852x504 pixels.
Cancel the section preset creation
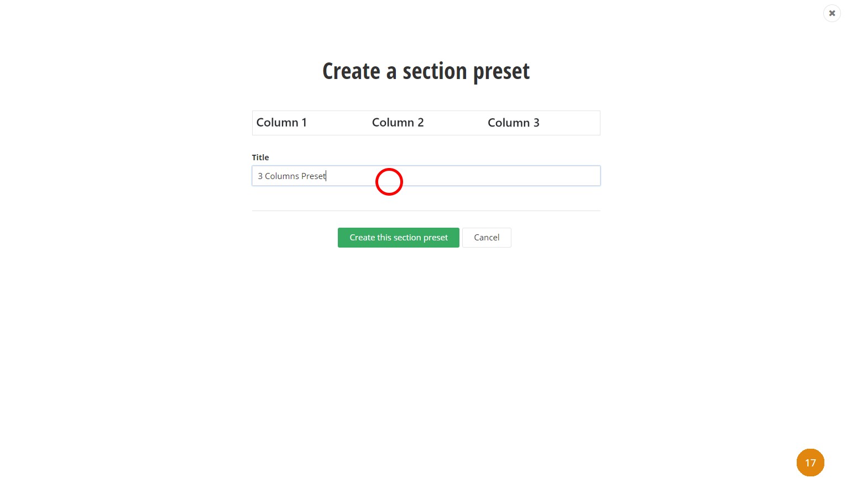(487, 238)
